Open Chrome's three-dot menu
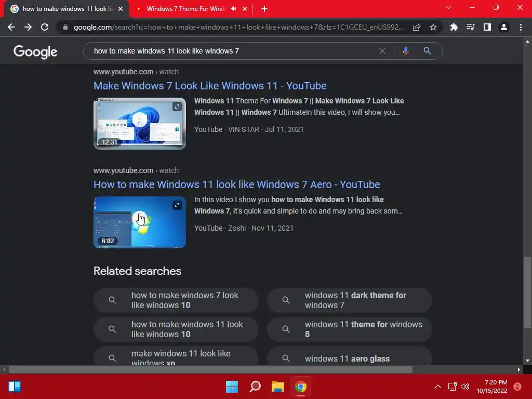The image size is (532, 399). (521, 27)
